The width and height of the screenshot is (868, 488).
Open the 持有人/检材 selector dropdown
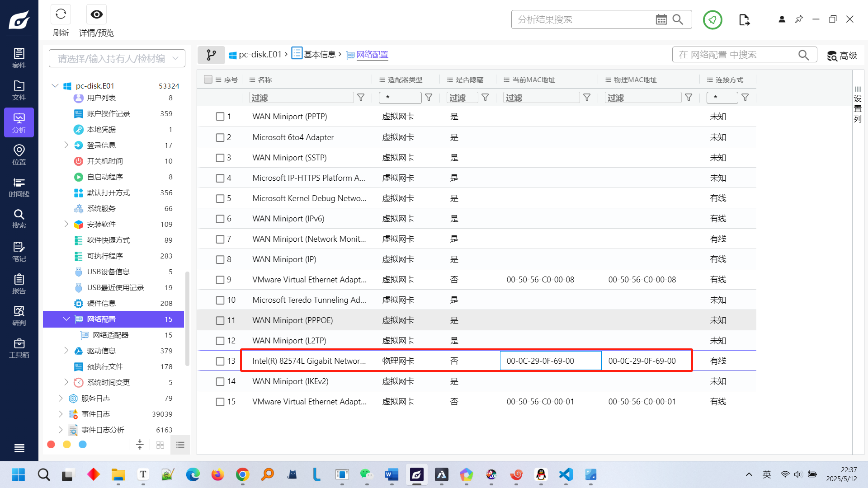tap(117, 58)
